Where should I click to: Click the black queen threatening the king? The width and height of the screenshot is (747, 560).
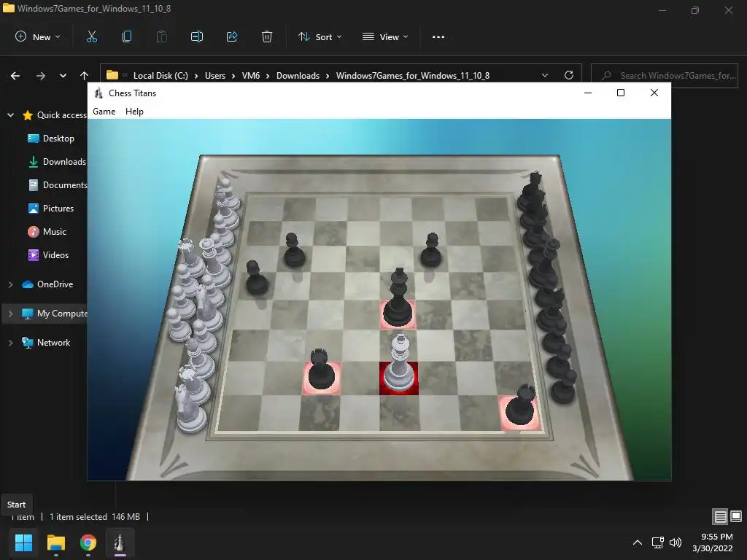pyautogui.click(x=398, y=297)
